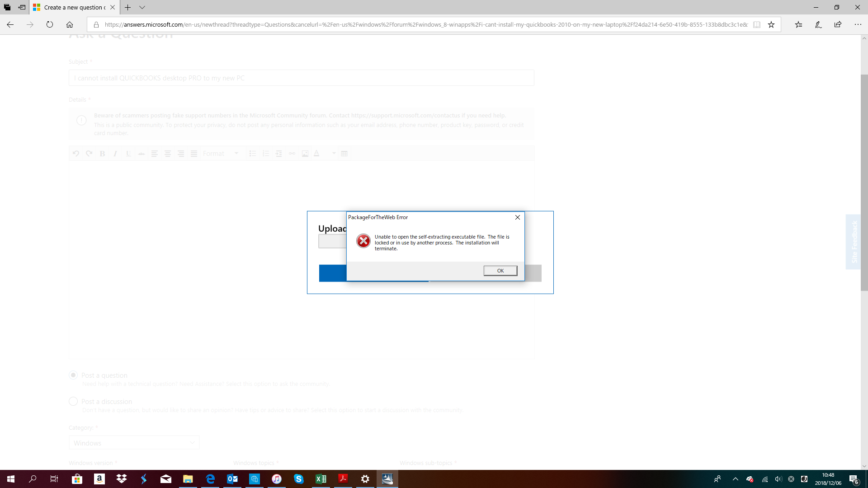Open Reading view icon in address bar
Screen dimensions: 868x488
[757, 24]
